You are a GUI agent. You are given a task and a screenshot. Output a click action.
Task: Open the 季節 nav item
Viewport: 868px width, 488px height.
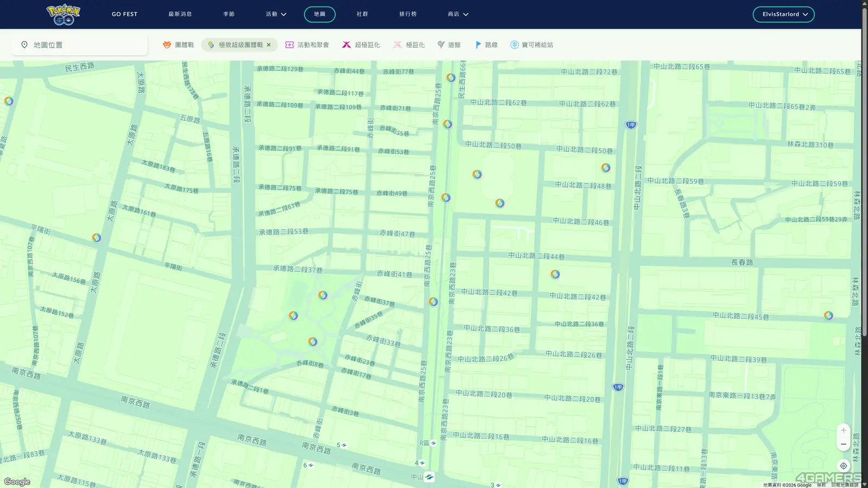229,14
